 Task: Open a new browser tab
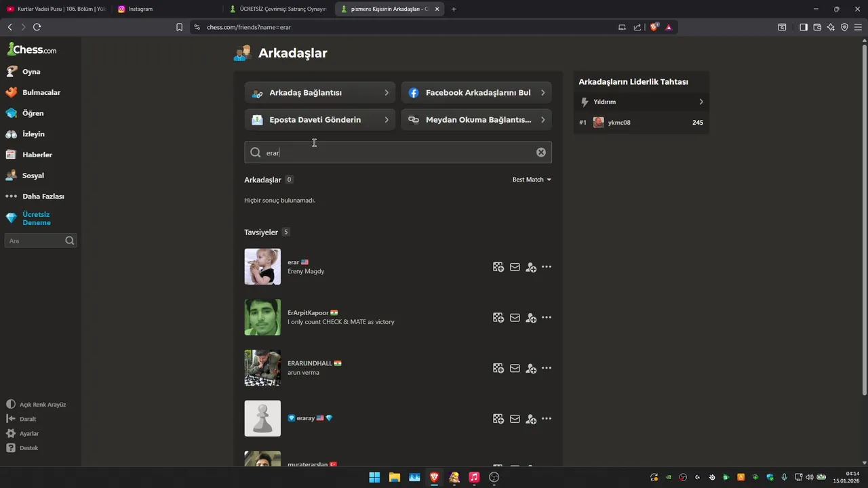(454, 9)
